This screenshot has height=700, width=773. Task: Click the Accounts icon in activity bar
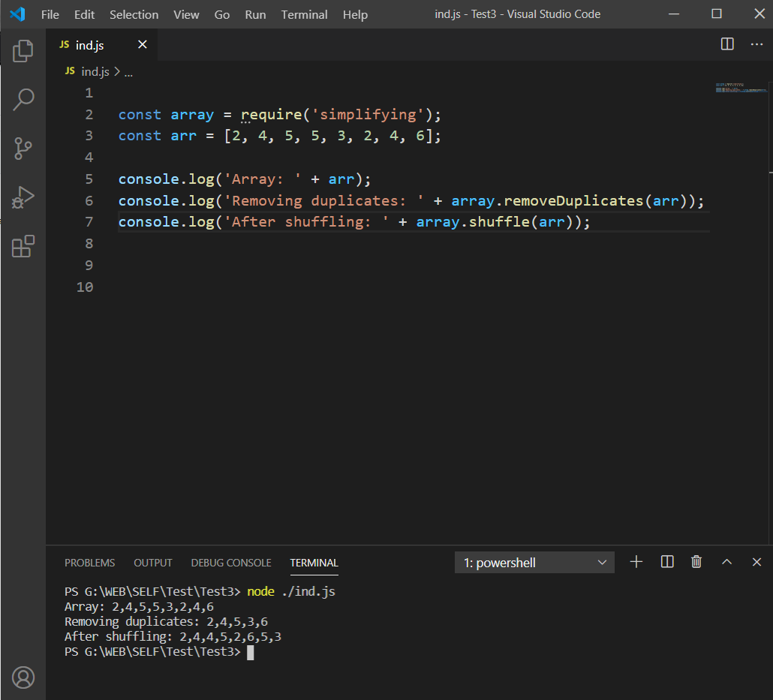pos(23,677)
